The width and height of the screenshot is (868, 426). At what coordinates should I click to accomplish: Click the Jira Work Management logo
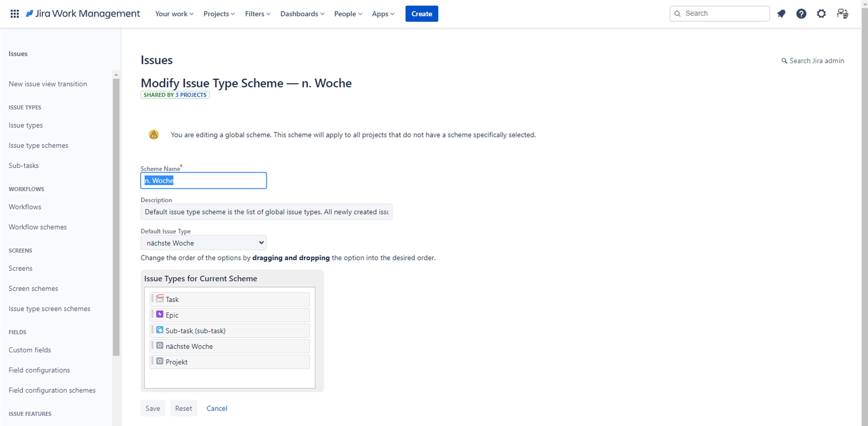coord(83,14)
